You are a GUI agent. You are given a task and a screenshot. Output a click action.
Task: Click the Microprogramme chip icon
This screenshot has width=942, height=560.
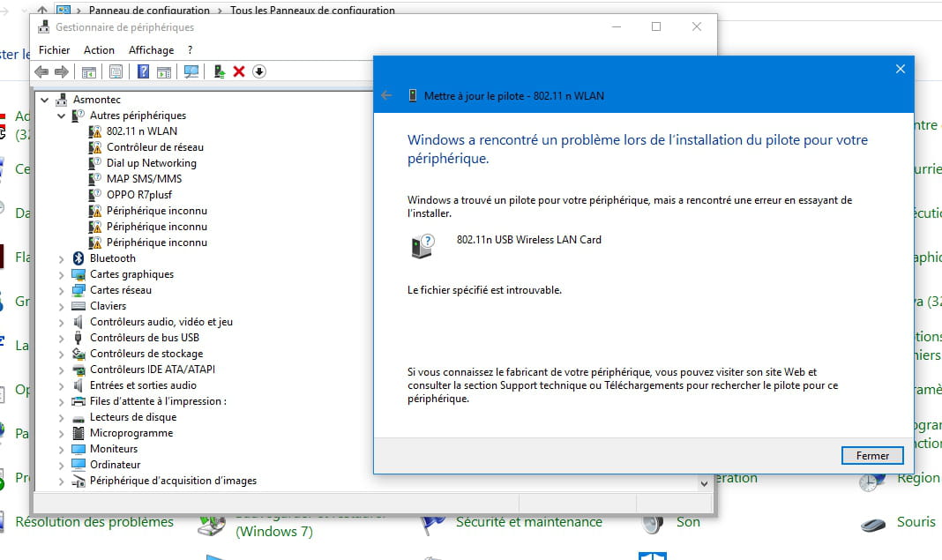click(78, 433)
